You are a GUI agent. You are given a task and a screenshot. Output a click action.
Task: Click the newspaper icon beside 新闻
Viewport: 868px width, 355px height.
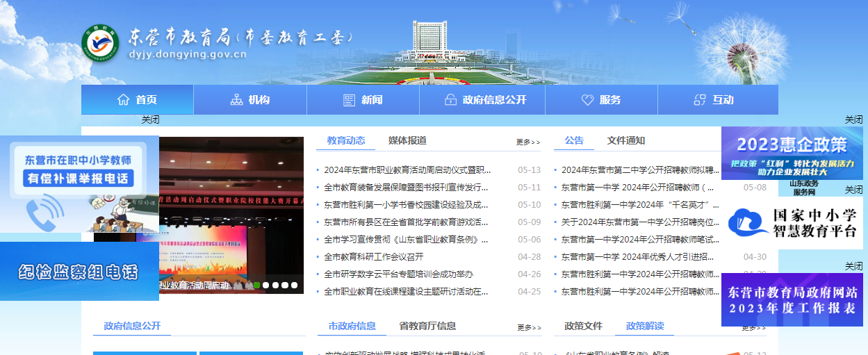pyautogui.click(x=350, y=100)
